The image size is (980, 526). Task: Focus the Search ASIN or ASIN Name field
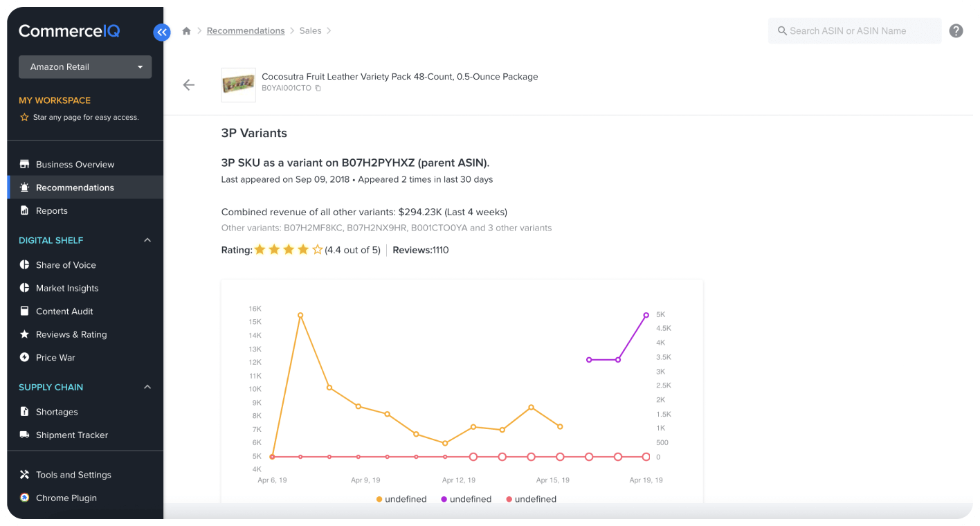pyautogui.click(x=855, y=31)
